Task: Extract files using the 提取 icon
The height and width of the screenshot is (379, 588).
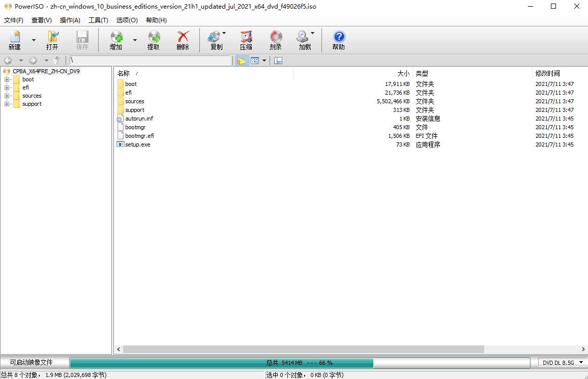Action: (x=154, y=40)
